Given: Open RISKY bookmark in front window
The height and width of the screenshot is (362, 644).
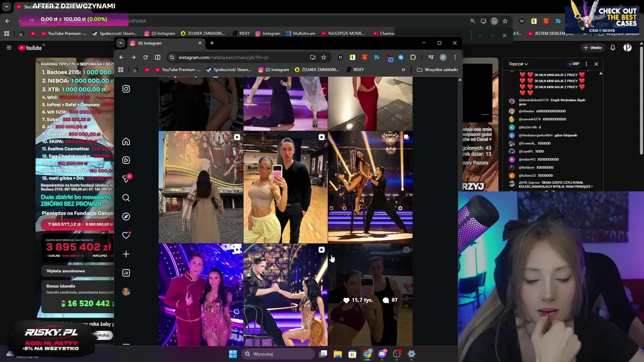Looking at the screenshot, I should tap(355, 70).
